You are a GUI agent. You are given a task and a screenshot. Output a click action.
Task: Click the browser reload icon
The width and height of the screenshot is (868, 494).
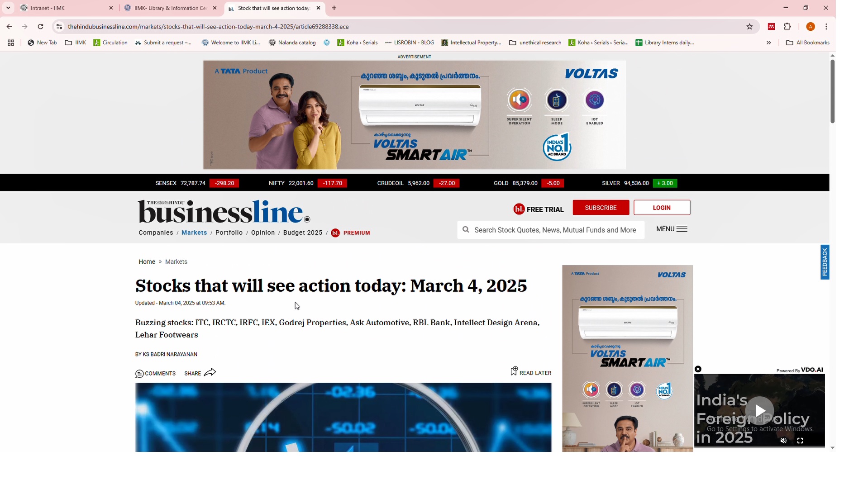point(40,27)
